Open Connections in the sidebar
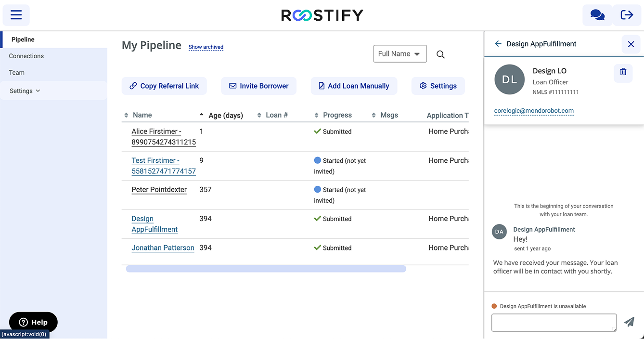The image size is (644, 339). coord(26,56)
